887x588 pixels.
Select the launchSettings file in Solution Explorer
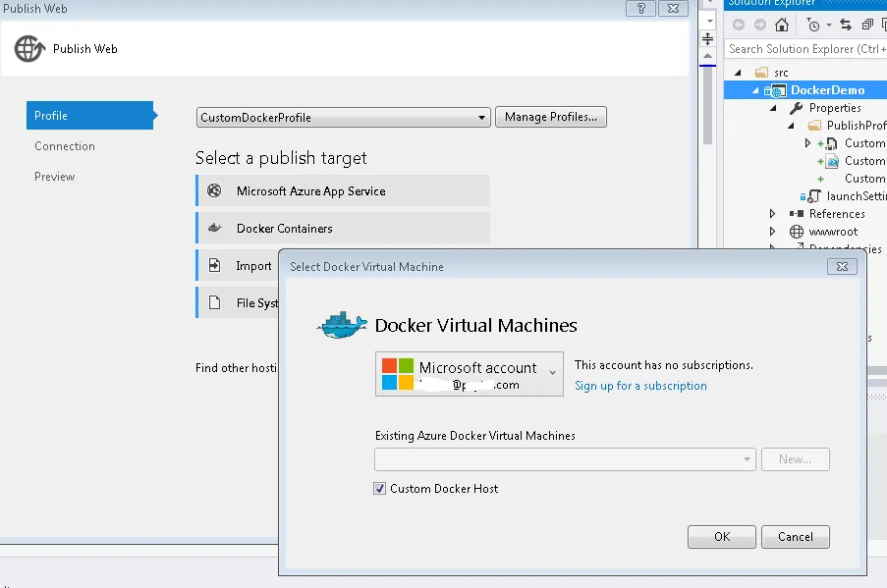point(857,196)
